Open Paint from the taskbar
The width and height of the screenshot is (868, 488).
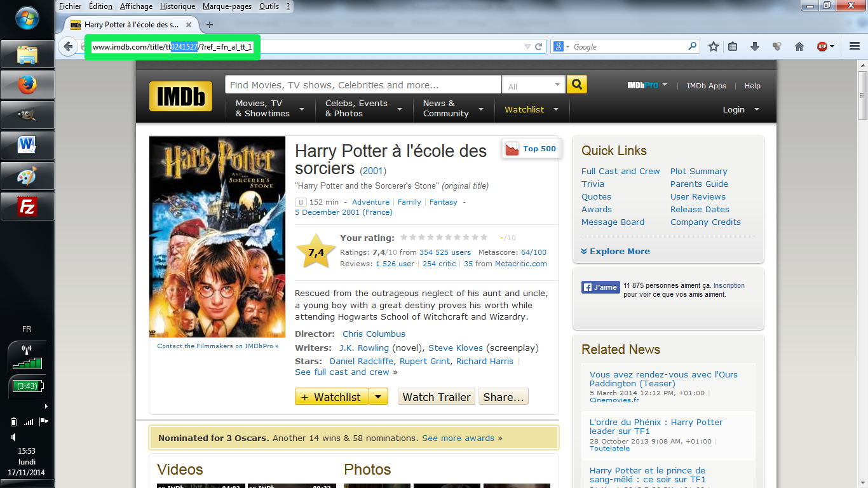[27, 176]
